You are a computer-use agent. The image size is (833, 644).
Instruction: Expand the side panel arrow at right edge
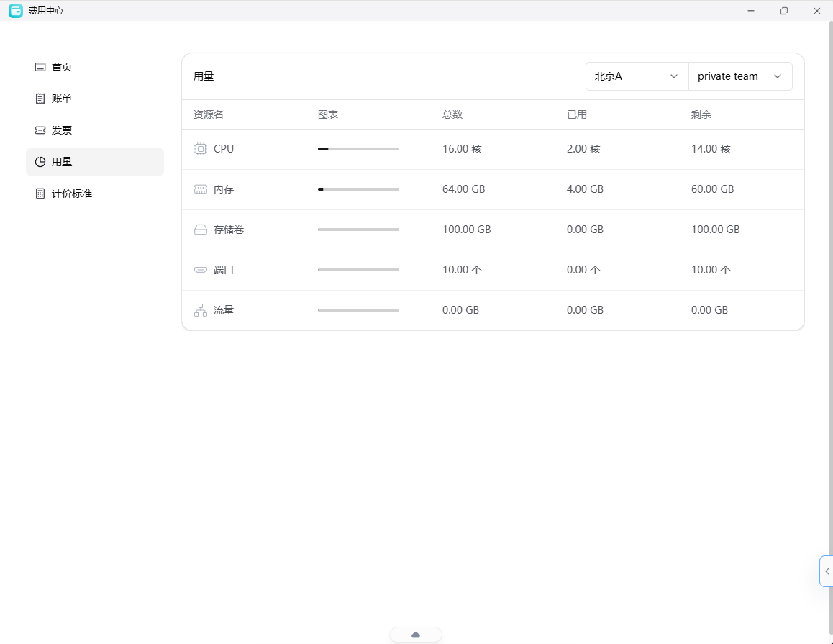tap(827, 571)
